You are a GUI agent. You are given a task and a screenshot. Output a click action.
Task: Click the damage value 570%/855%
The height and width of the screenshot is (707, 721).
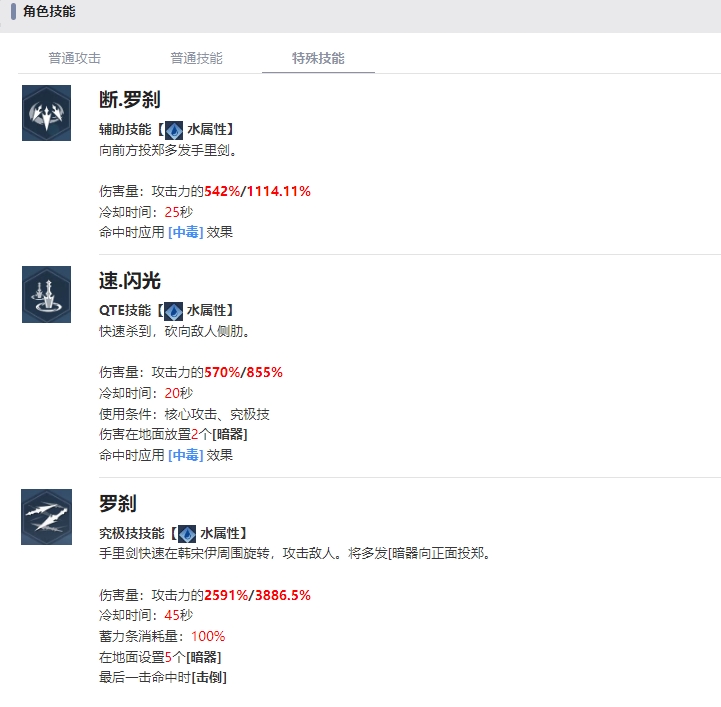(243, 372)
